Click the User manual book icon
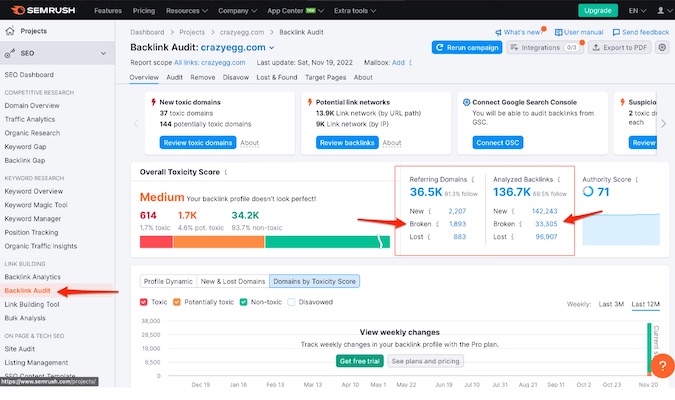 pyautogui.click(x=558, y=32)
